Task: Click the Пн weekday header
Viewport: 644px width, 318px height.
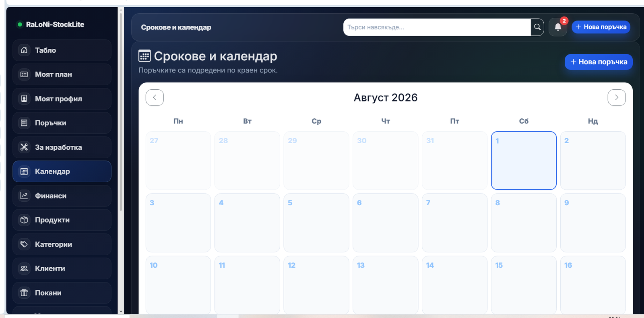Action: 178,121
